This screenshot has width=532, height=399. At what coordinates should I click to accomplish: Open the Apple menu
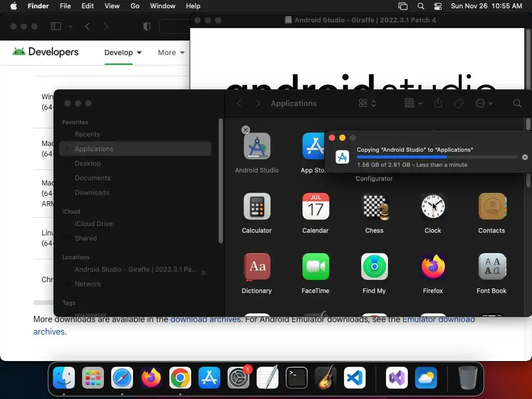tap(14, 6)
